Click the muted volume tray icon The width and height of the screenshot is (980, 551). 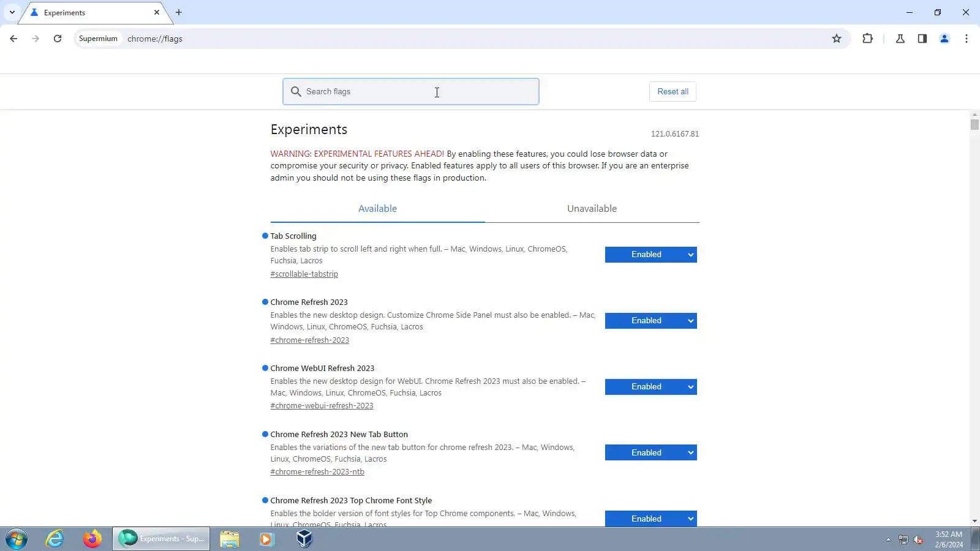point(918,539)
